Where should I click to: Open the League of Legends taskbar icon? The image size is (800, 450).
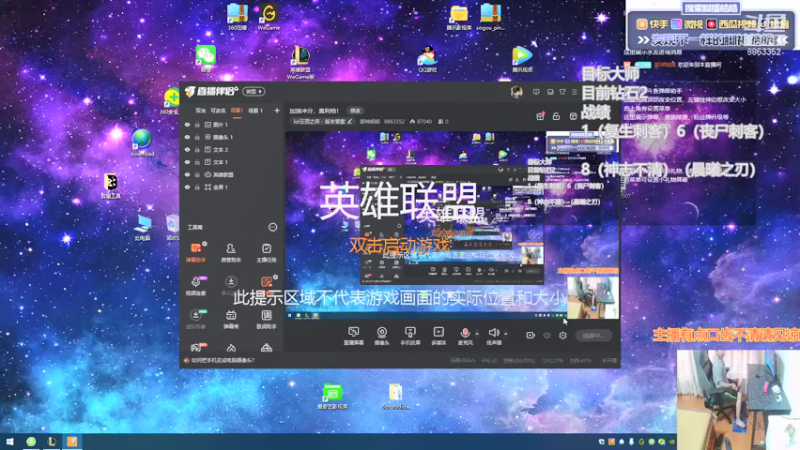[x=52, y=442]
